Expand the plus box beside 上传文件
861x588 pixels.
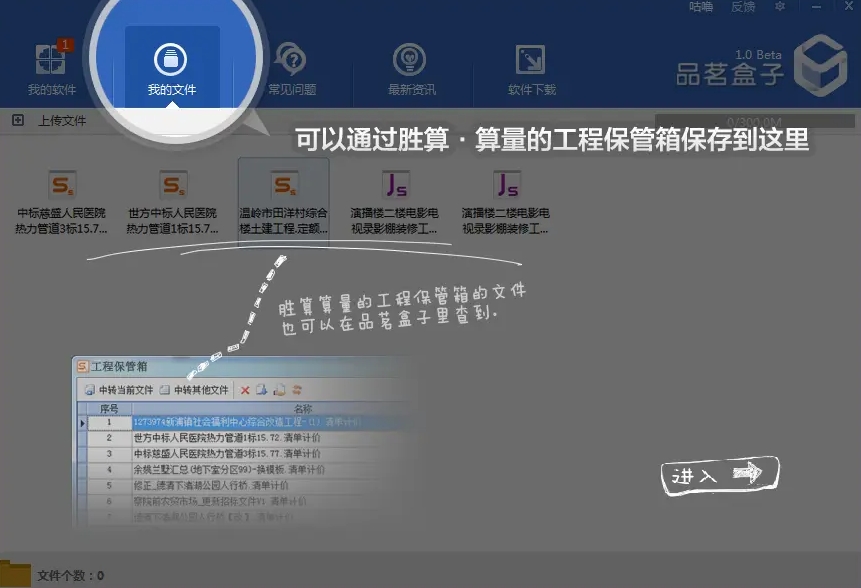pos(18,121)
